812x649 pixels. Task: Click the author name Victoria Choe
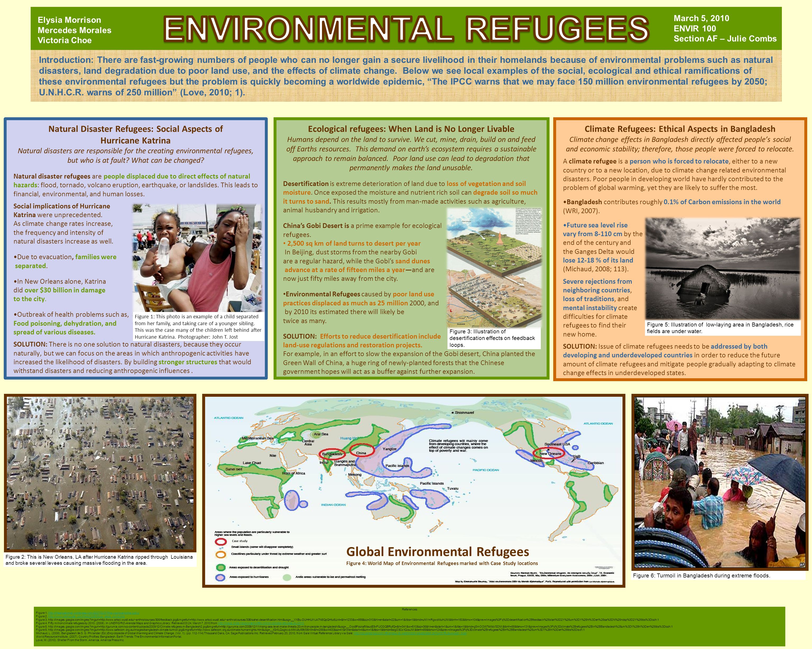click(x=64, y=40)
